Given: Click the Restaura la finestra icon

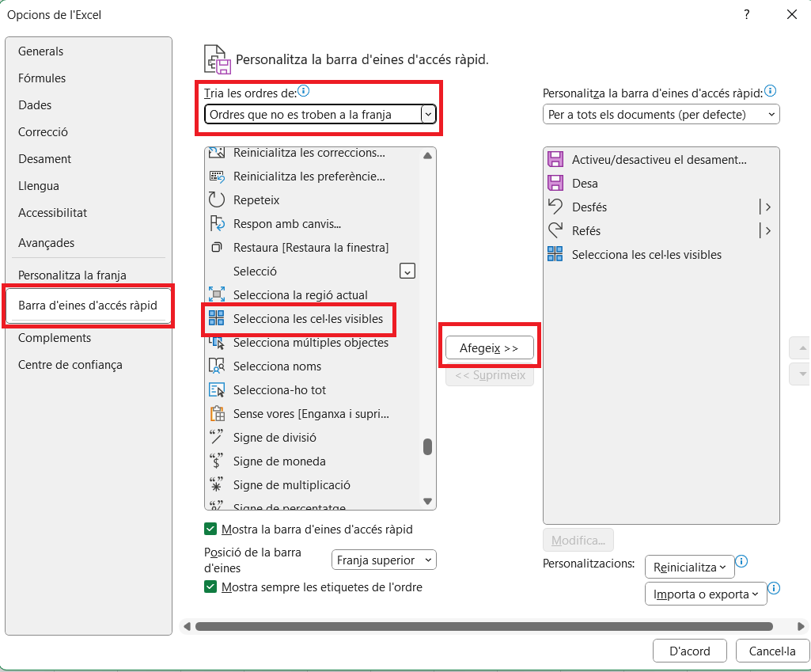Looking at the screenshot, I should click(x=217, y=247).
